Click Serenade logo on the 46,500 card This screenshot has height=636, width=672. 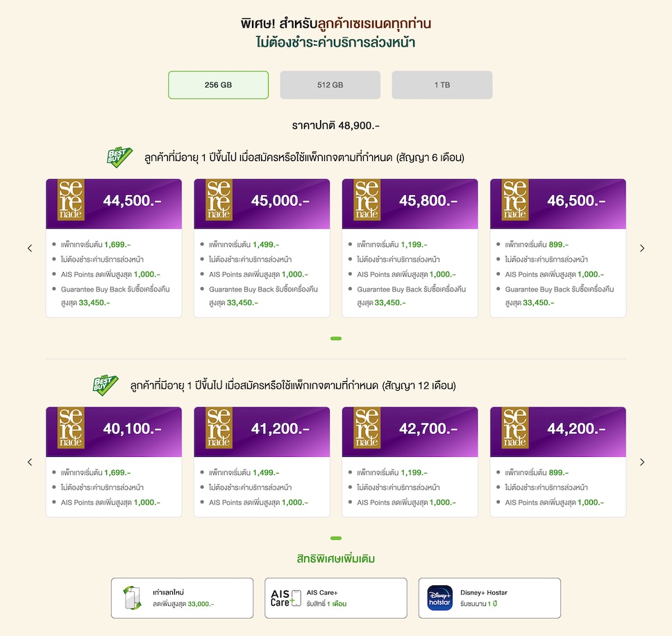tap(515, 201)
